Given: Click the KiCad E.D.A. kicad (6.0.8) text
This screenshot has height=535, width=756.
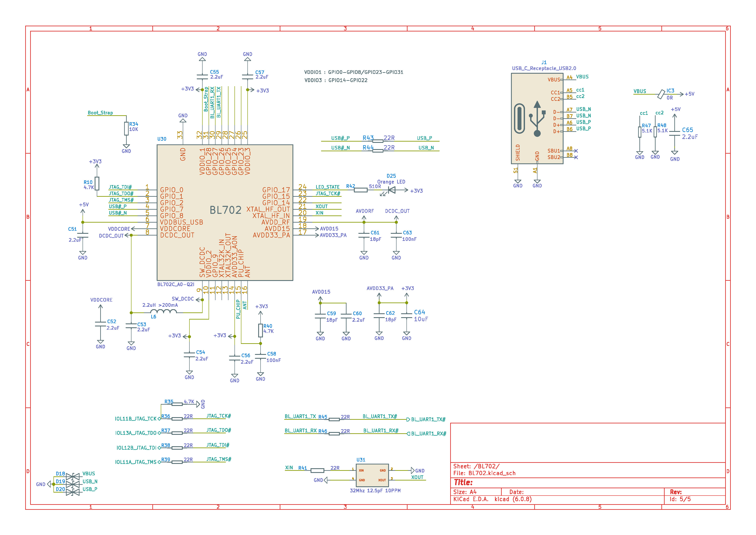Looking at the screenshot, I should click(x=492, y=499).
